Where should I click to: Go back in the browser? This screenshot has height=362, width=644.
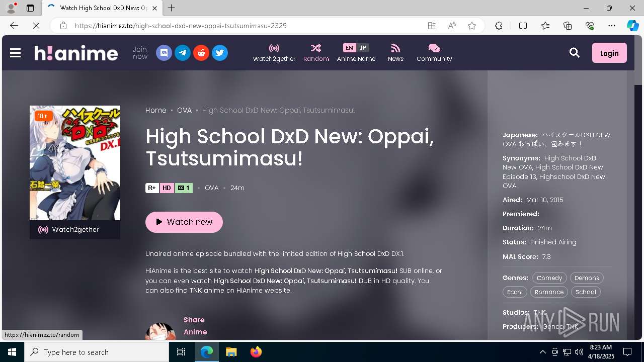[14, 26]
